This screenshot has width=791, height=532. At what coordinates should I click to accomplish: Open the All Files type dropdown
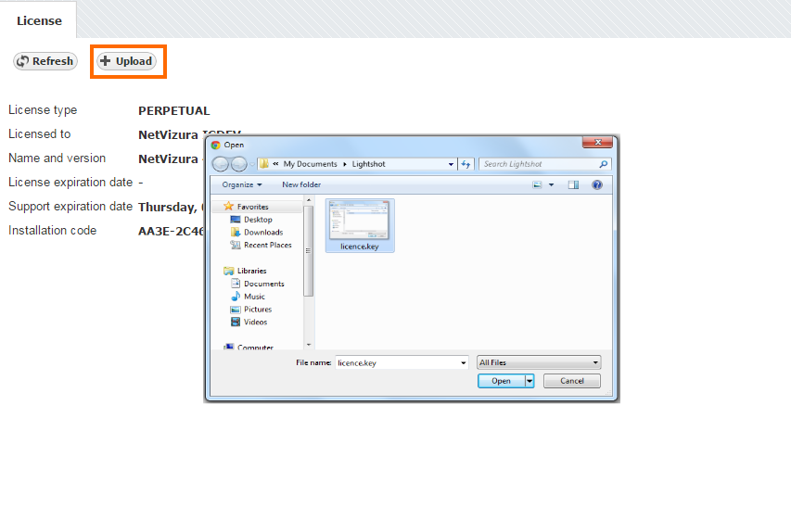[538, 362]
